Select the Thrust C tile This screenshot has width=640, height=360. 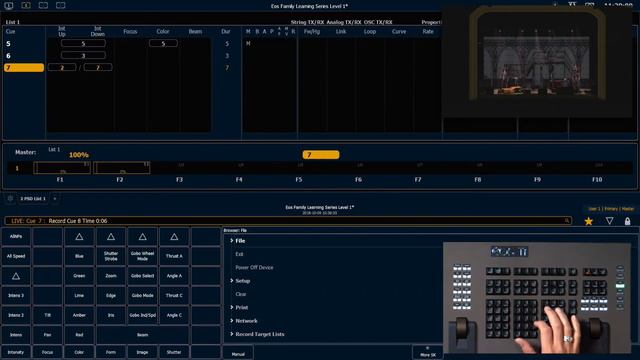pos(174,296)
